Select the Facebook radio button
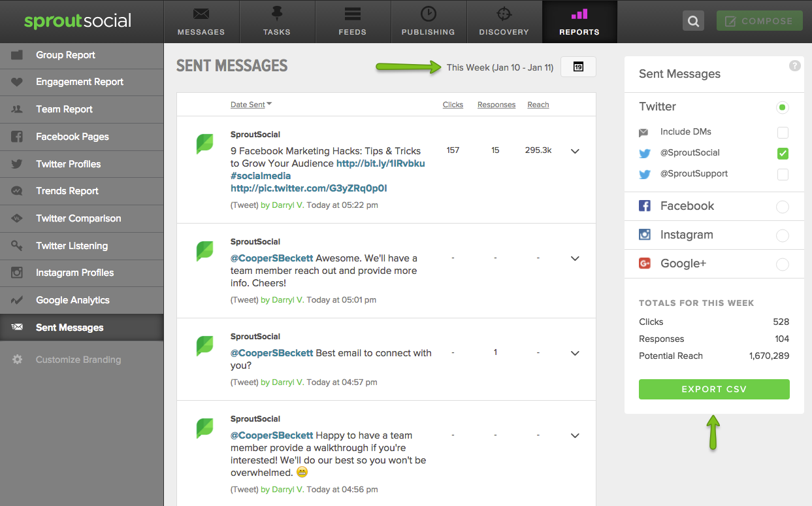The height and width of the screenshot is (506, 812). (783, 207)
